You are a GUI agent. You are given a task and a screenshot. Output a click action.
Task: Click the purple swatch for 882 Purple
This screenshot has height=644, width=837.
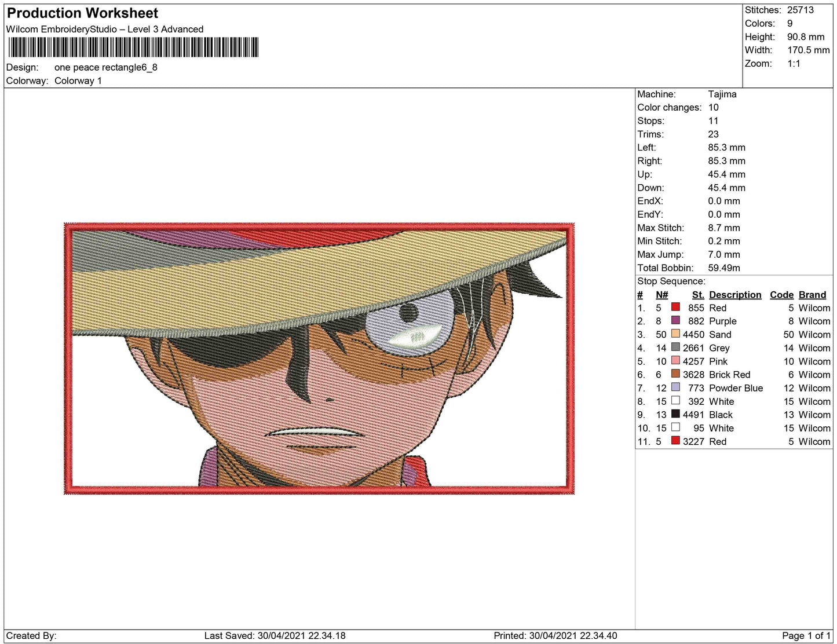pyautogui.click(x=675, y=320)
